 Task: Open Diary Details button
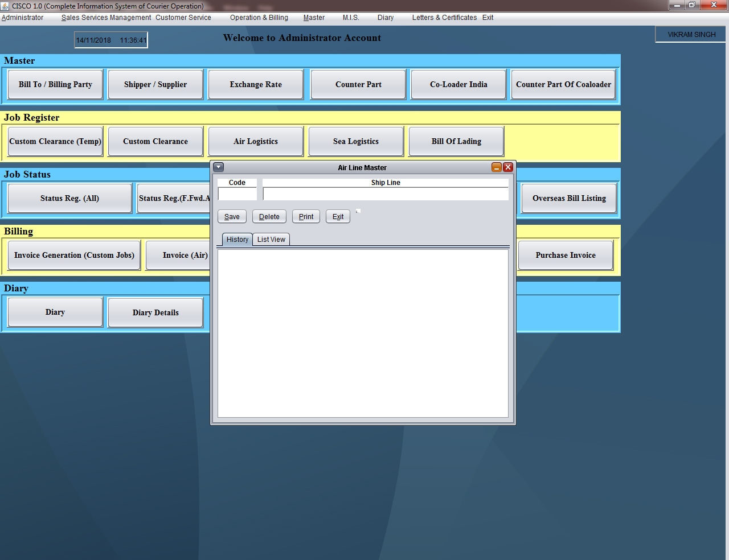(155, 312)
